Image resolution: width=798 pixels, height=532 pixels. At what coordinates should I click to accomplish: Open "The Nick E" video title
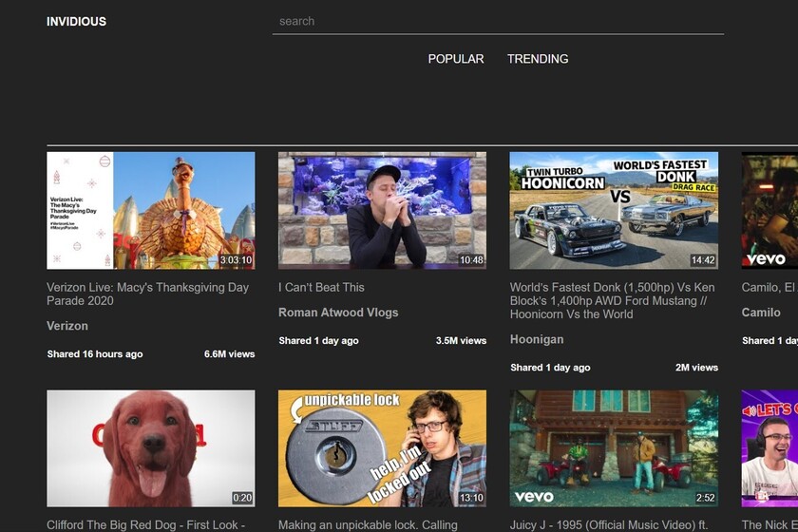click(769, 524)
